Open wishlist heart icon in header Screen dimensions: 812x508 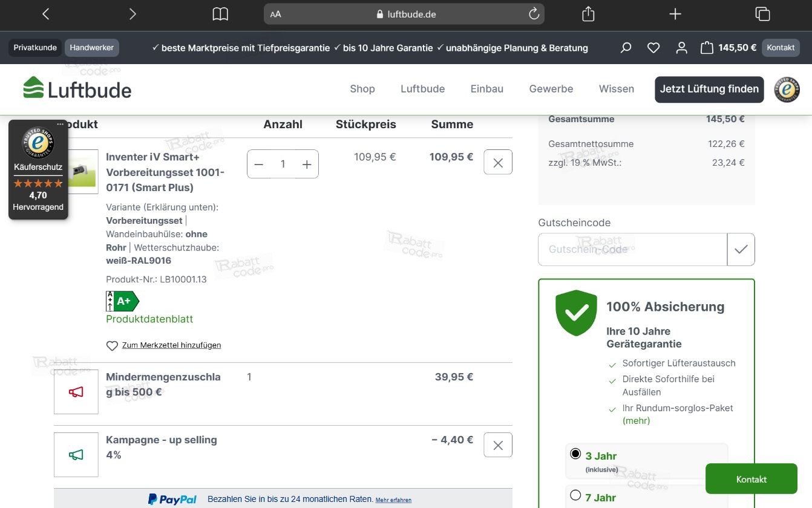tap(653, 47)
